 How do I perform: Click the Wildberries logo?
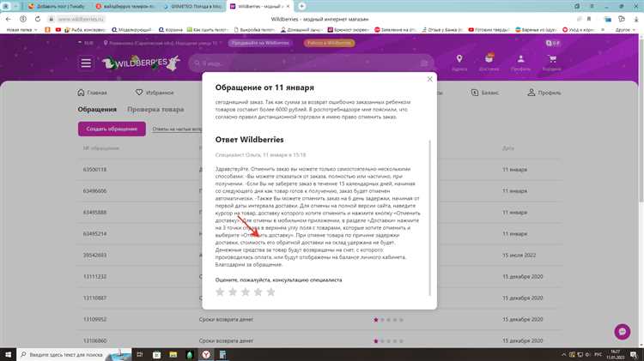click(142, 63)
